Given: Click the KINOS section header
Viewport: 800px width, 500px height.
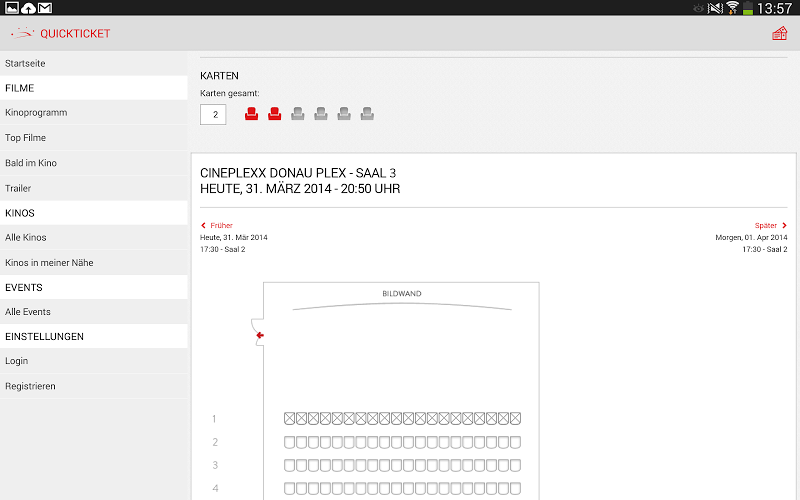Looking at the screenshot, I should pos(94,213).
